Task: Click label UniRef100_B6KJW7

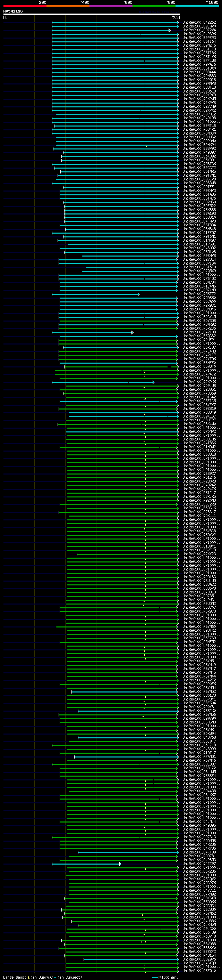Action: pyautogui.click(x=199, y=347)
